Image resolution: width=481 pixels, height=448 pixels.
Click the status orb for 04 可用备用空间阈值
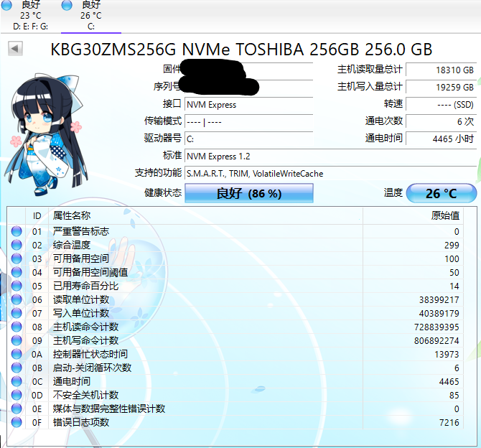click(17, 272)
